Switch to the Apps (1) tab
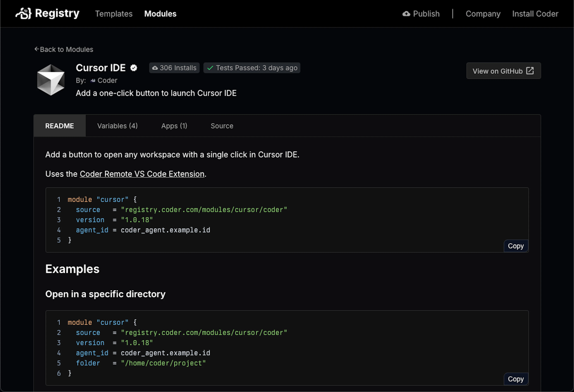Image resolution: width=574 pixels, height=392 pixels. point(174,126)
